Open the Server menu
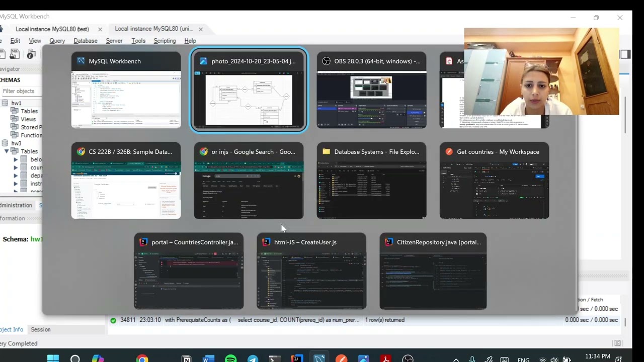 point(114,41)
